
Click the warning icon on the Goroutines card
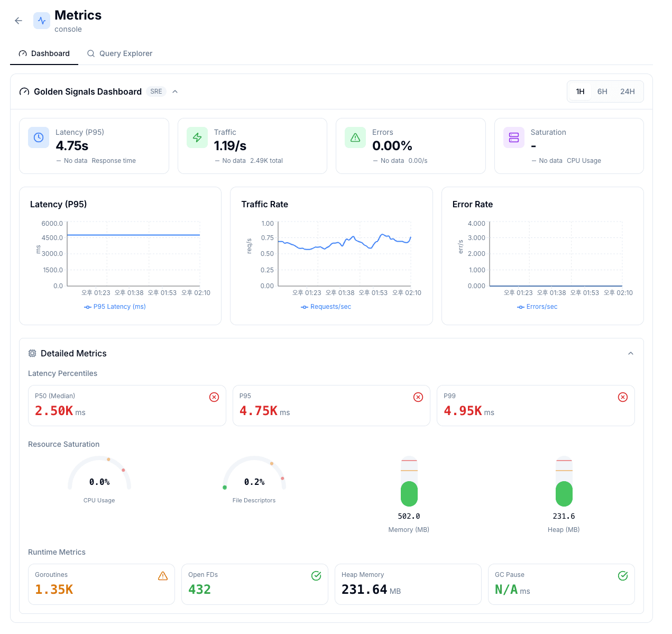163,576
